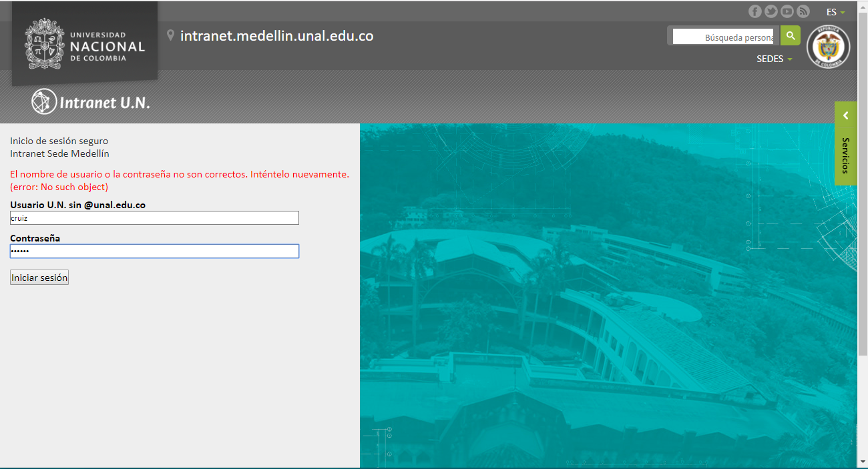Image resolution: width=868 pixels, height=469 pixels.
Task: Open the Twitter social icon
Action: point(771,11)
